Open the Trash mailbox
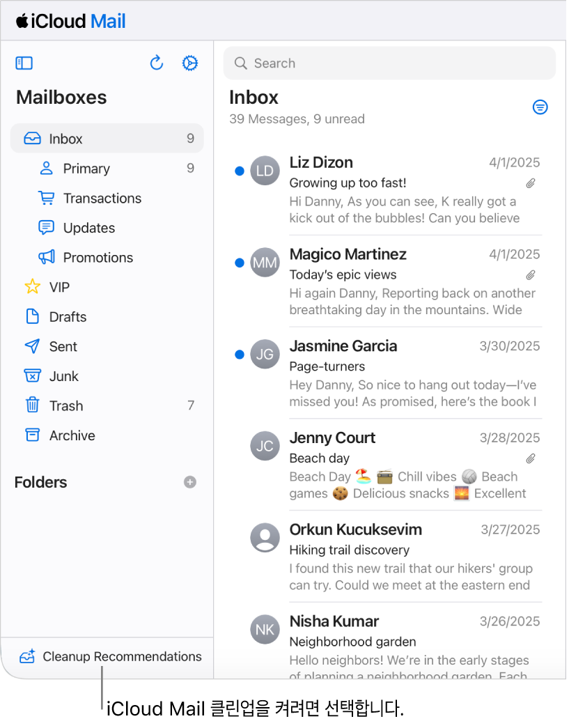Image resolution: width=569 pixels, height=728 pixels. coord(107,405)
